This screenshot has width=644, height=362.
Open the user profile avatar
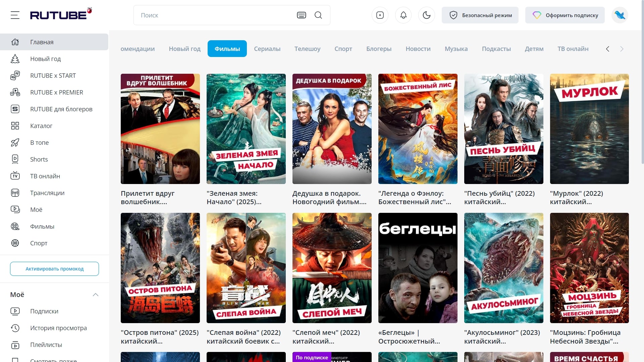[620, 15]
